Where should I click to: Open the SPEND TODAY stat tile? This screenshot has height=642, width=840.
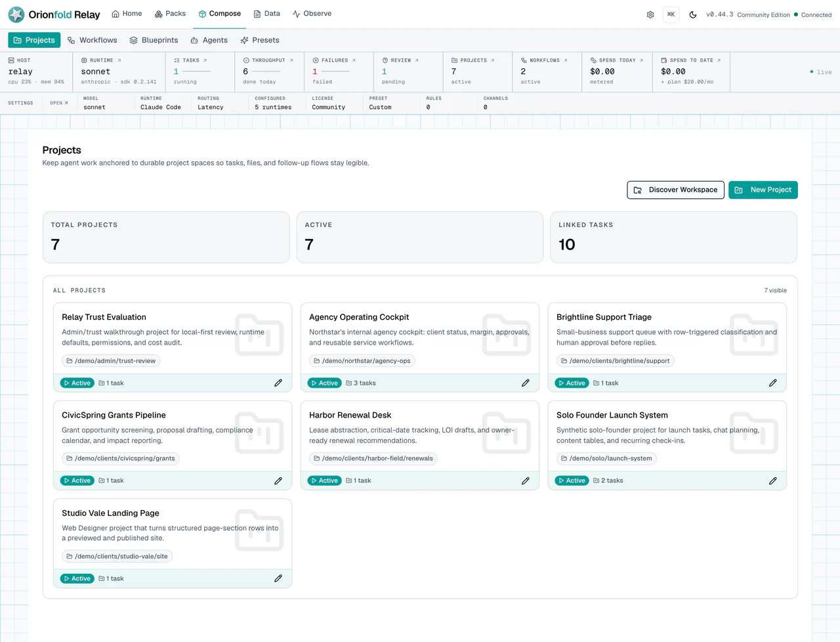(x=618, y=71)
